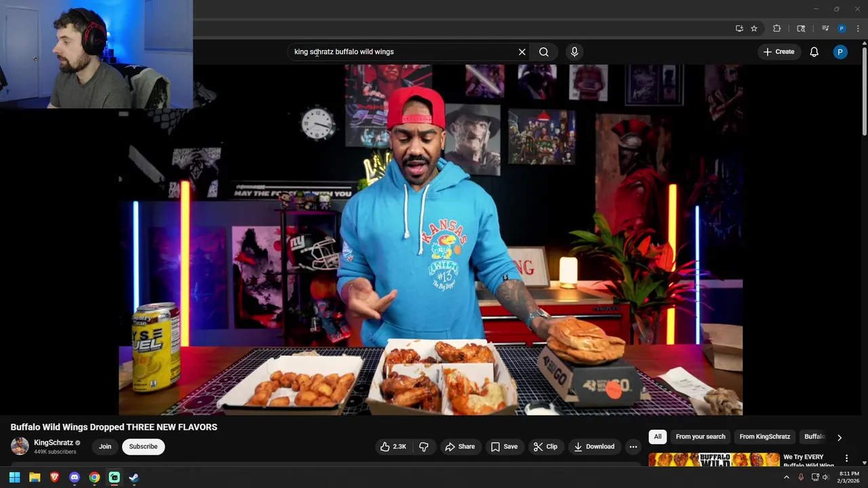Open the KingSchratz channel avatar
The height and width of the screenshot is (488, 868).
coord(20,446)
